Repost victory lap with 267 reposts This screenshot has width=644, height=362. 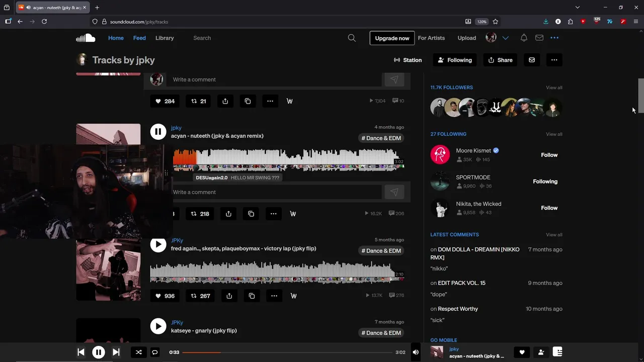tap(200, 296)
